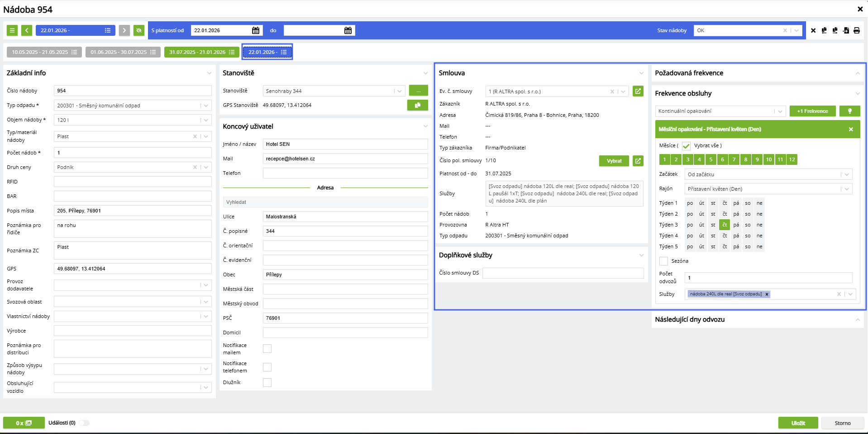This screenshot has width=868, height=434.
Task: Copy GPS Stanoviště using the green copy icon
Action: [x=418, y=105]
